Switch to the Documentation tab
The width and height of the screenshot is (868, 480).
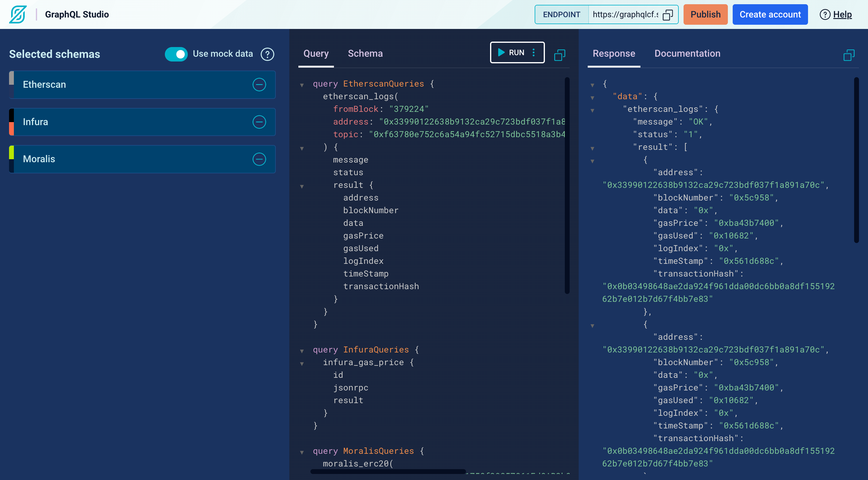[687, 53]
